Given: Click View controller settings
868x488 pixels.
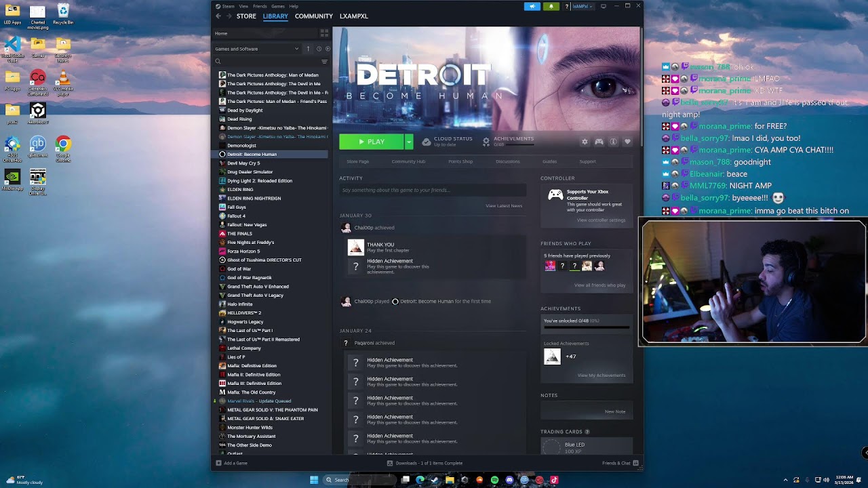Looking at the screenshot, I should 601,220.
